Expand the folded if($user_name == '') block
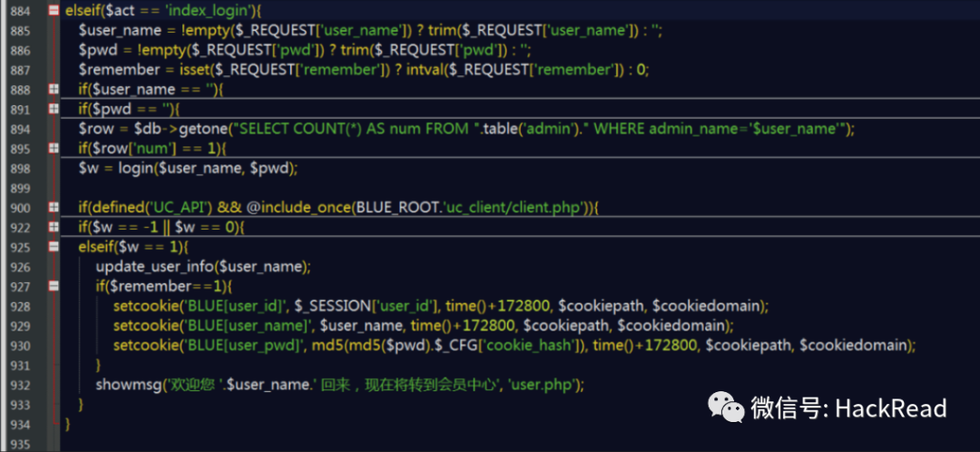Viewport: 980px width, 452px height. 54,89
